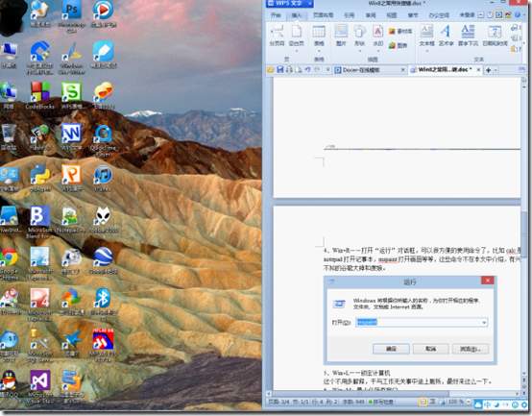
Task: Click the 取消 button in the Run dialog
Action: tap(430, 349)
